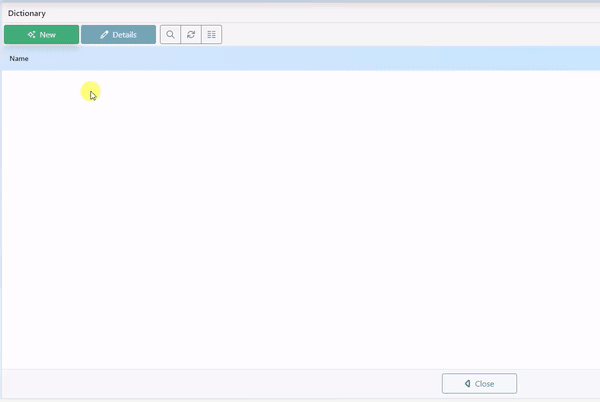Screen dimensions: 600x402
Task: Click the green New button
Action: [41, 35]
